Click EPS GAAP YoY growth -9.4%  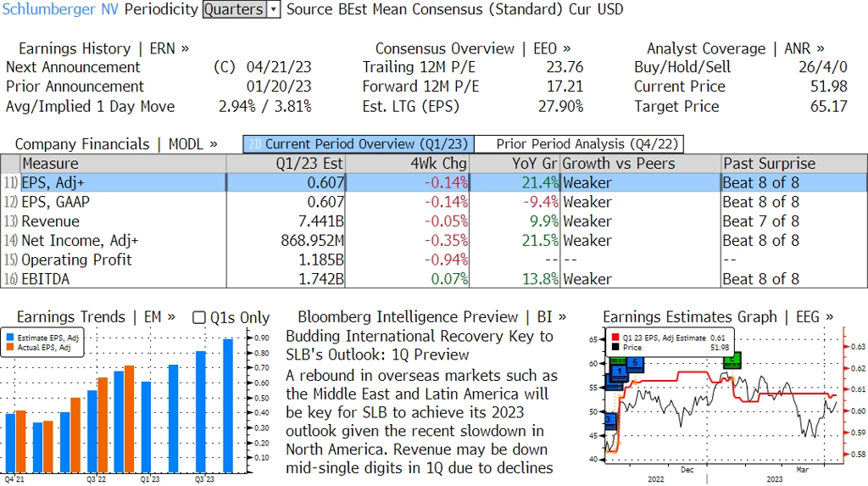(541, 202)
